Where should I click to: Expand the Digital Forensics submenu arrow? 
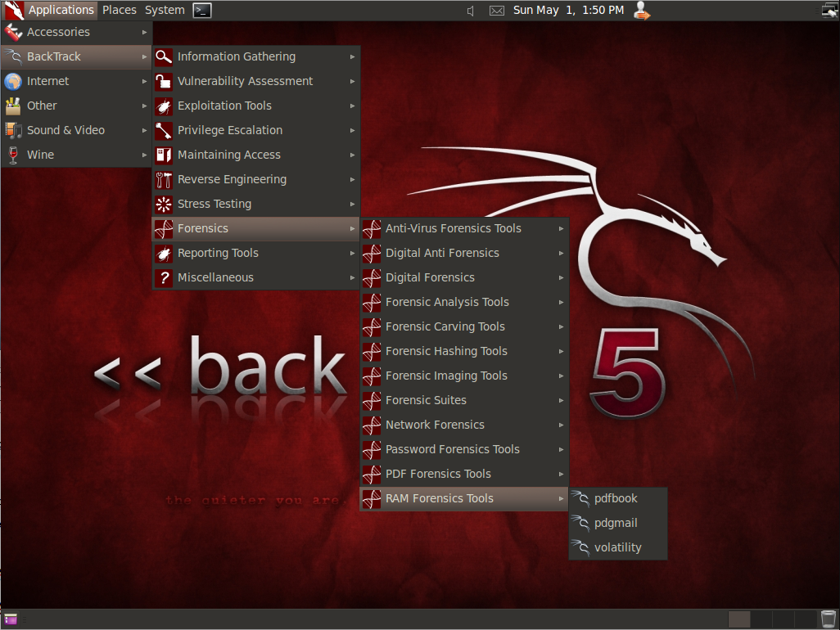click(x=561, y=277)
